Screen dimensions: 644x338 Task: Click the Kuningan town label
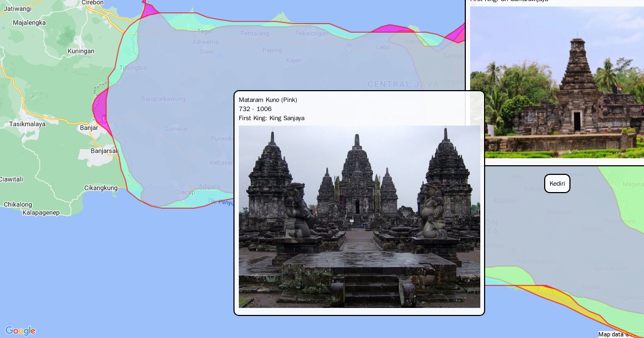pyautogui.click(x=81, y=52)
